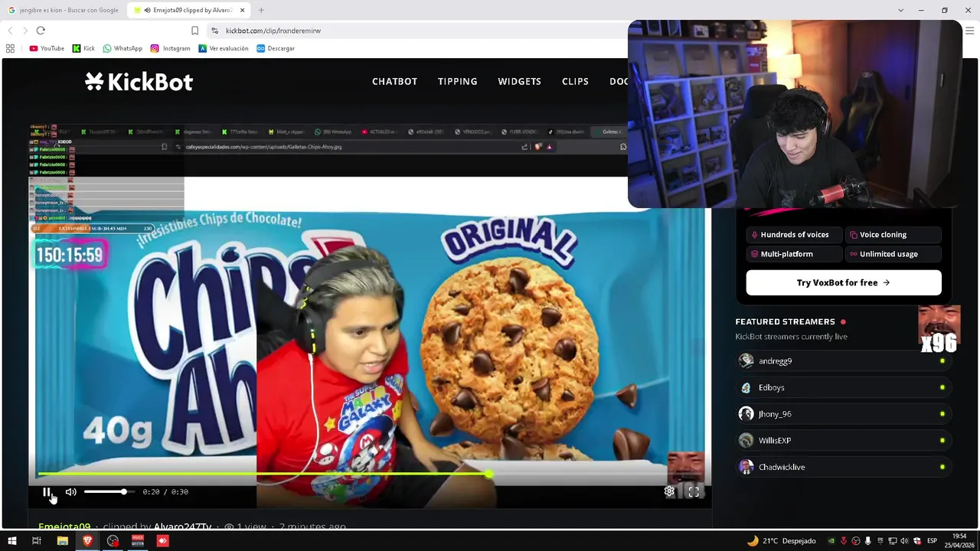This screenshot has width=980, height=551.
Task: Open the YouTube bookmark
Action: click(x=47, y=48)
